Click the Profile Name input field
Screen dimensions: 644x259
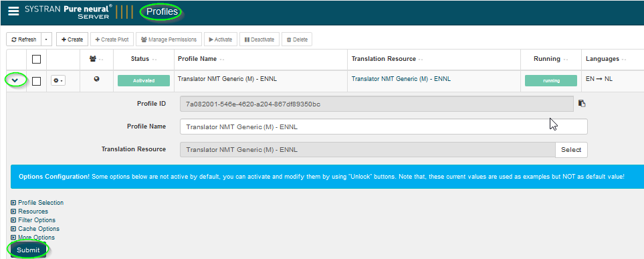point(384,126)
